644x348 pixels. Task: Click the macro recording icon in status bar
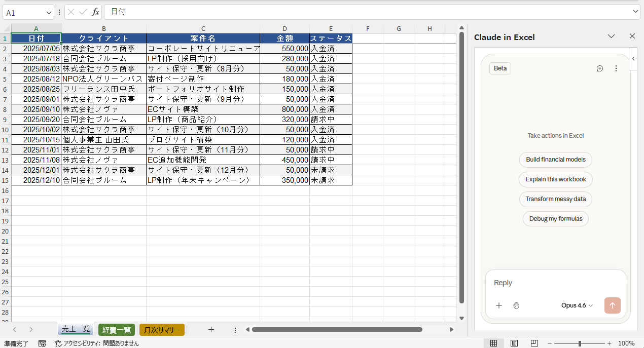tap(42, 343)
